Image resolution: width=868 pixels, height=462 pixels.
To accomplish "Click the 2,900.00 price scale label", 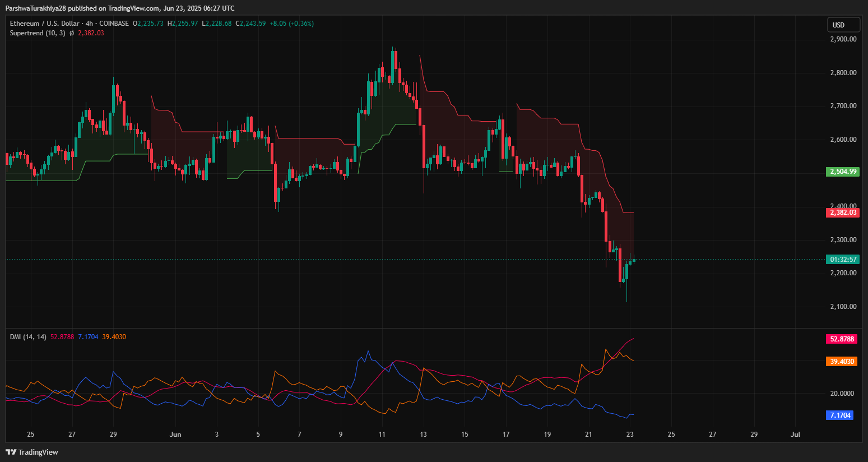I will 843,39.
